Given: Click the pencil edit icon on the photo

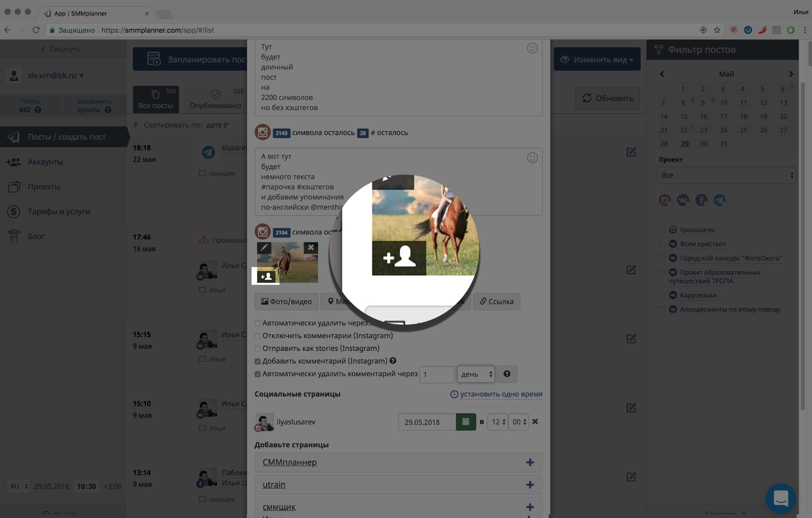Looking at the screenshot, I should [x=264, y=247].
